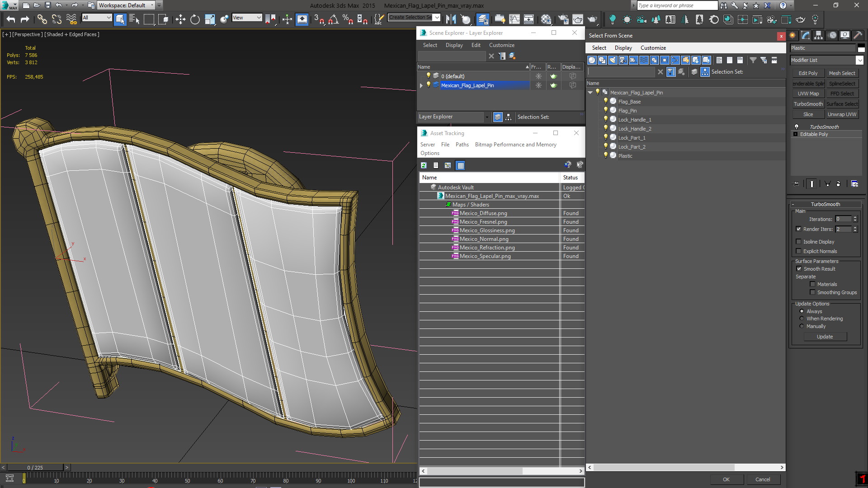Switch to the Create command panel tab

click(x=793, y=35)
